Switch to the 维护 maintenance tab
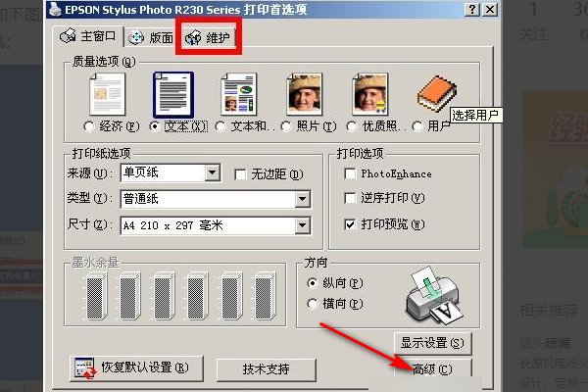 pos(208,37)
